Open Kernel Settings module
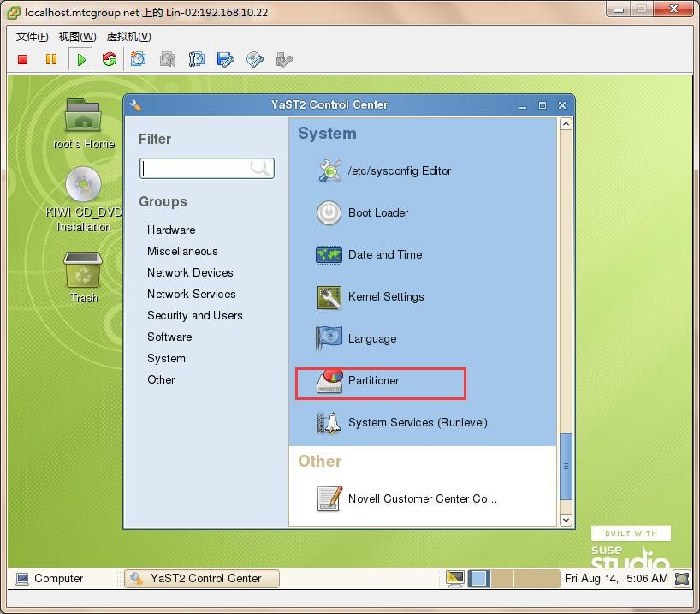This screenshot has height=614, width=700. pyautogui.click(x=371, y=297)
